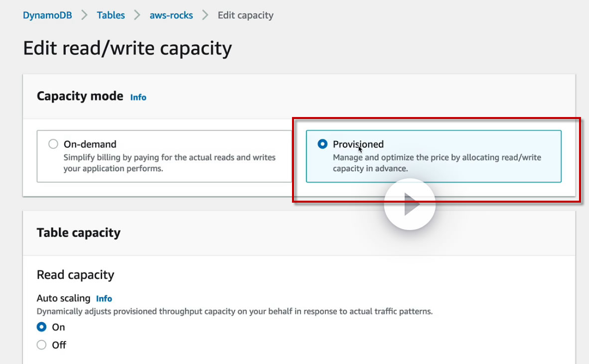This screenshot has width=589, height=364.
Task: Play the video overlay button
Action: coord(410,204)
